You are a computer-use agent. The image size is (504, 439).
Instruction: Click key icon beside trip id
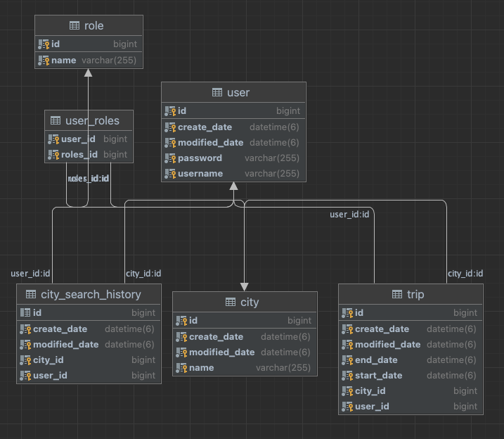click(347, 313)
